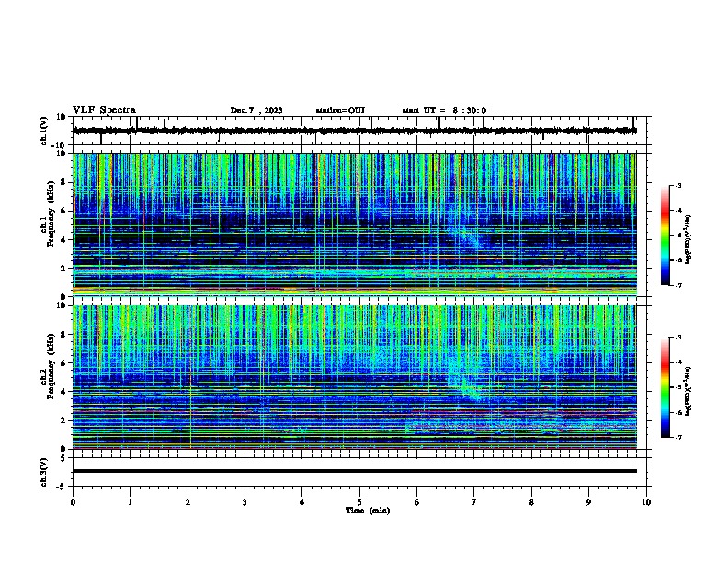Click the ch.2 spectrogram plot
728x563 pixels.
click(355, 377)
